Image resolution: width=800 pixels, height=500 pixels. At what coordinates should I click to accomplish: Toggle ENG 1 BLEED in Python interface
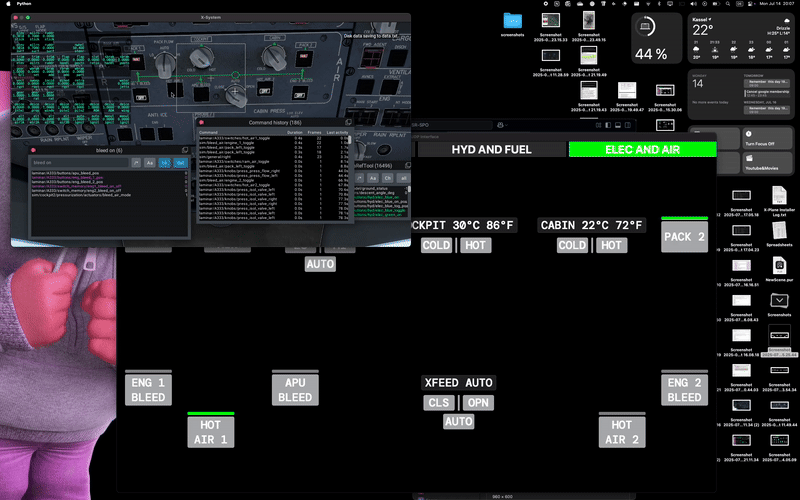148,390
